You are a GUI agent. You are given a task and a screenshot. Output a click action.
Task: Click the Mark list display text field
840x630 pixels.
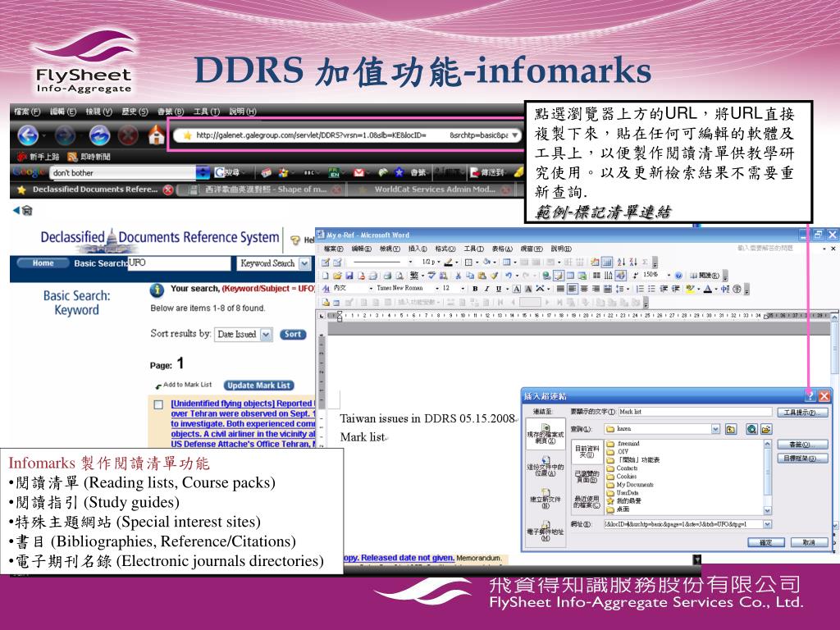click(695, 412)
